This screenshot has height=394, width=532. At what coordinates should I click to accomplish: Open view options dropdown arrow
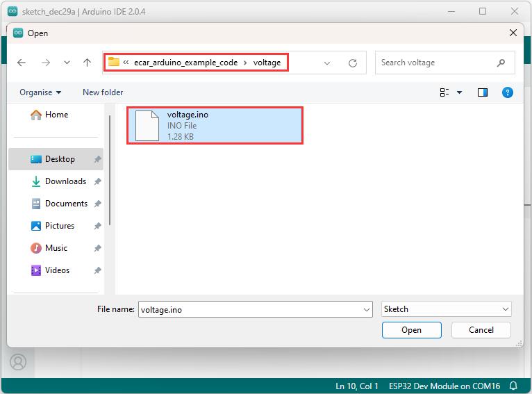tap(459, 92)
